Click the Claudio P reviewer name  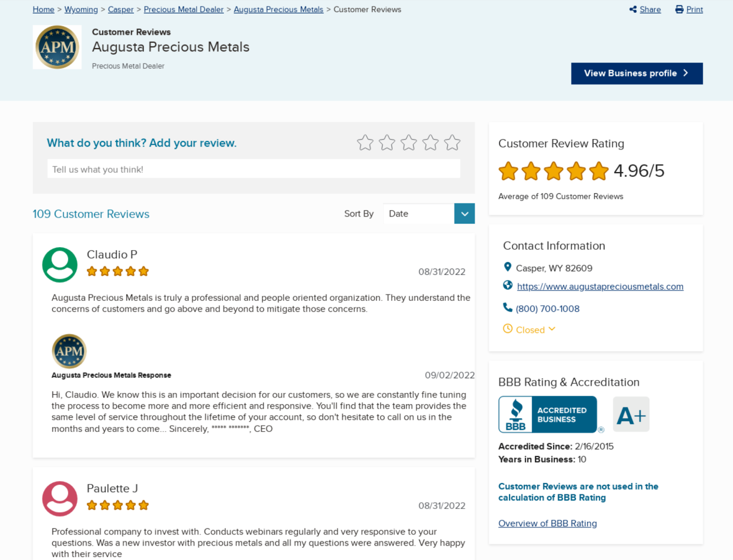112,255
